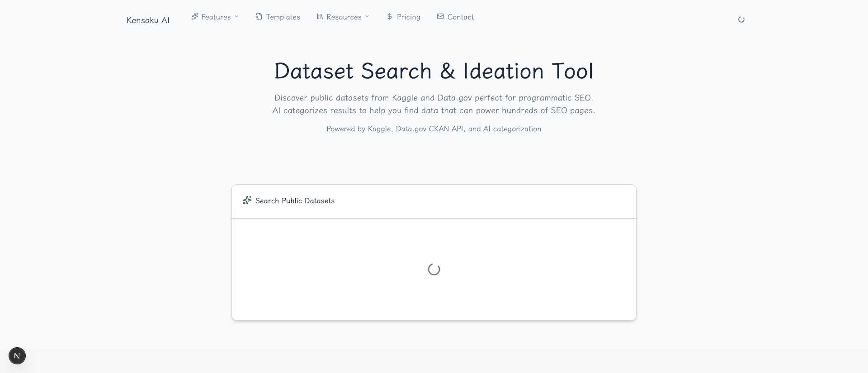Go to the Templates page
The image size is (868, 373).
coord(283,17)
